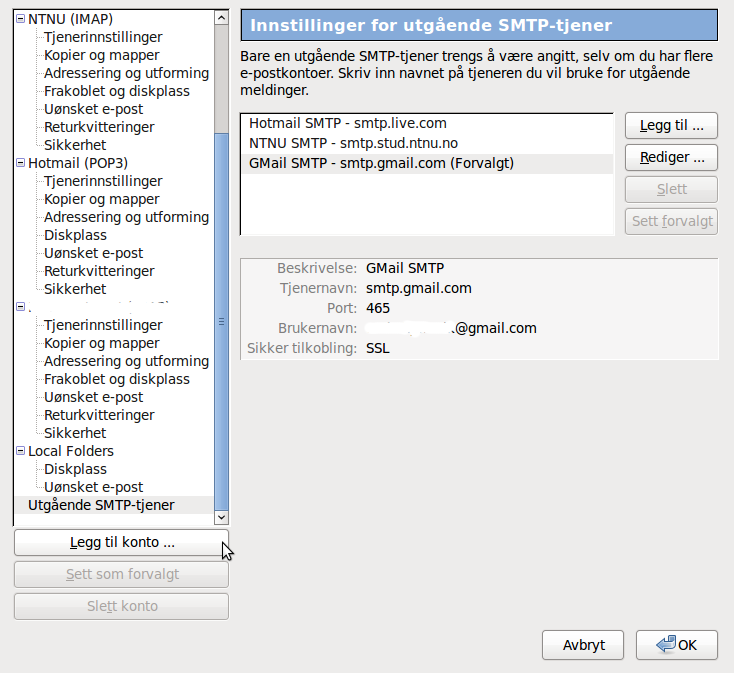734x673 pixels.
Task: Click the Beskrivelse value GMail SMTP
Action: [x=405, y=268]
